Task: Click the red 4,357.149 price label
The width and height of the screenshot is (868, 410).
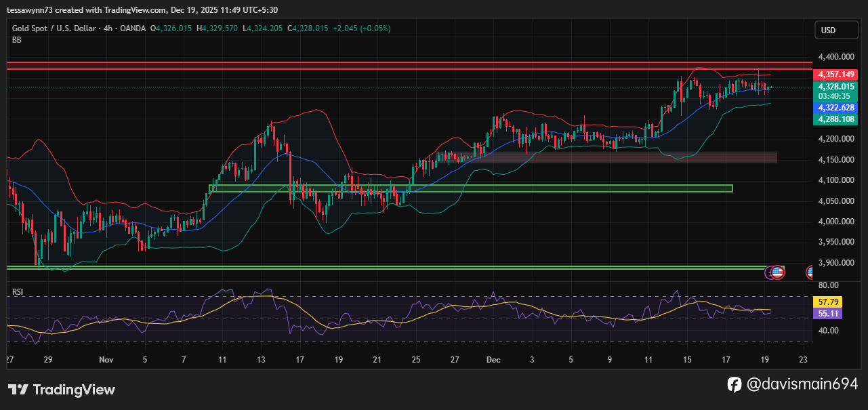Action: pyautogui.click(x=836, y=75)
